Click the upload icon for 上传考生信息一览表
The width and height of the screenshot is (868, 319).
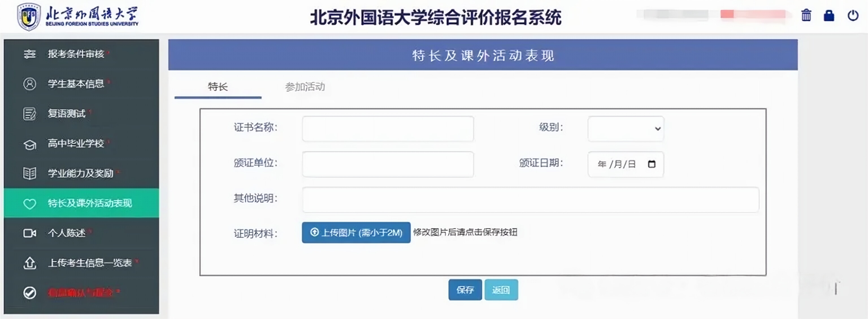pyautogui.click(x=30, y=263)
